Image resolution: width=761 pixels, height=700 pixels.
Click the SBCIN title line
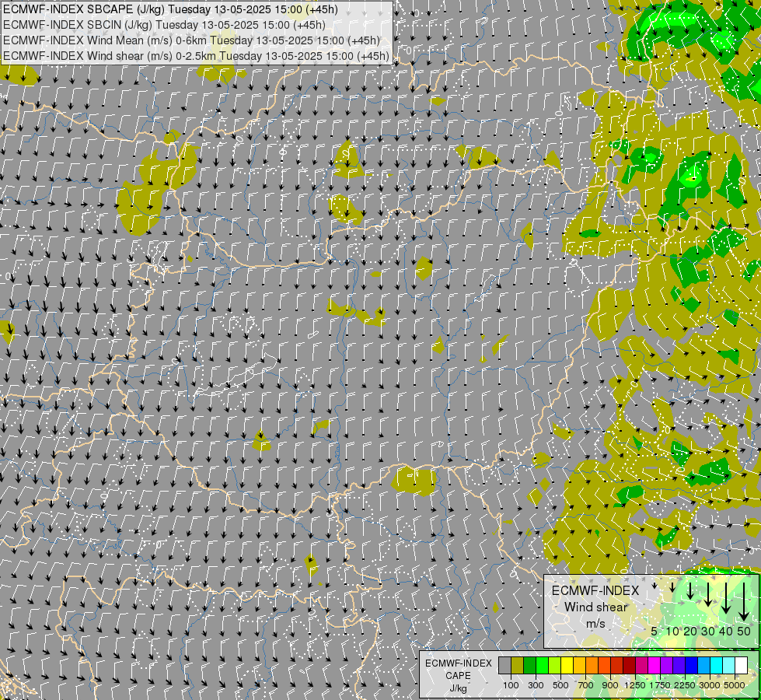click(165, 25)
